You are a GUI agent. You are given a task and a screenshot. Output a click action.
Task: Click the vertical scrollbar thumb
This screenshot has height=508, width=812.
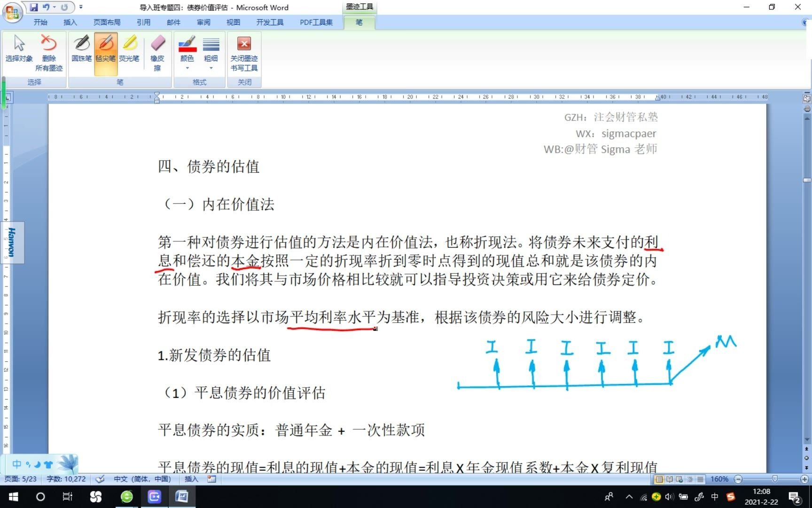click(807, 180)
